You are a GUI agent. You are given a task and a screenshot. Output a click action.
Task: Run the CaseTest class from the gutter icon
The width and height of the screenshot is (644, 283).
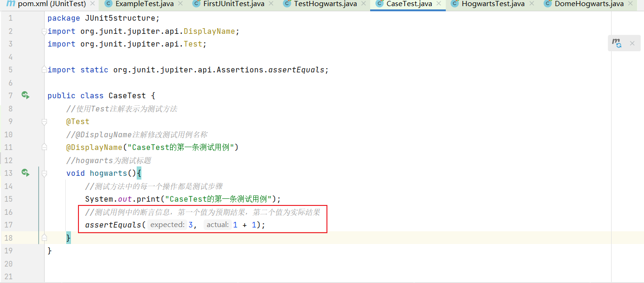pyautogui.click(x=25, y=95)
